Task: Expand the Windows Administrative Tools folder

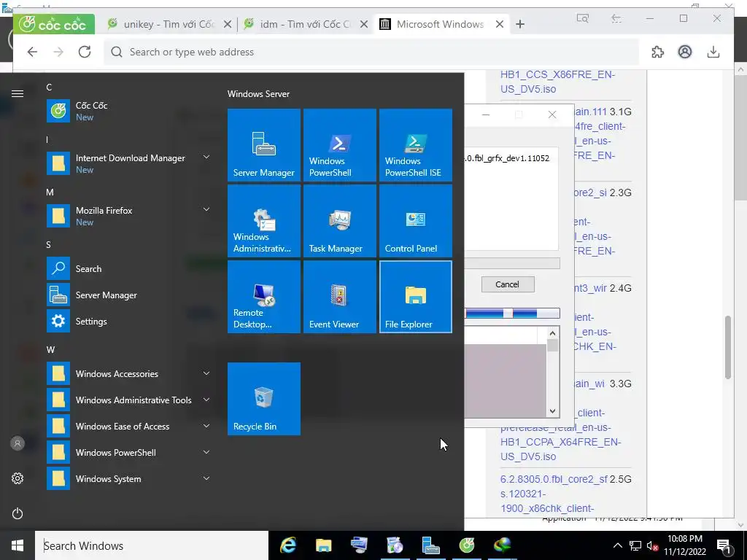Action: [206, 400]
